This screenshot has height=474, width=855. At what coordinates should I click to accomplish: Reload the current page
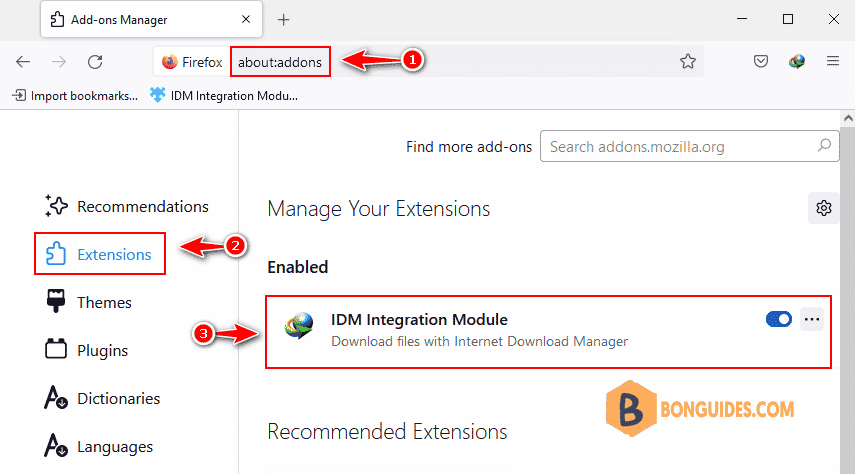pos(95,62)
